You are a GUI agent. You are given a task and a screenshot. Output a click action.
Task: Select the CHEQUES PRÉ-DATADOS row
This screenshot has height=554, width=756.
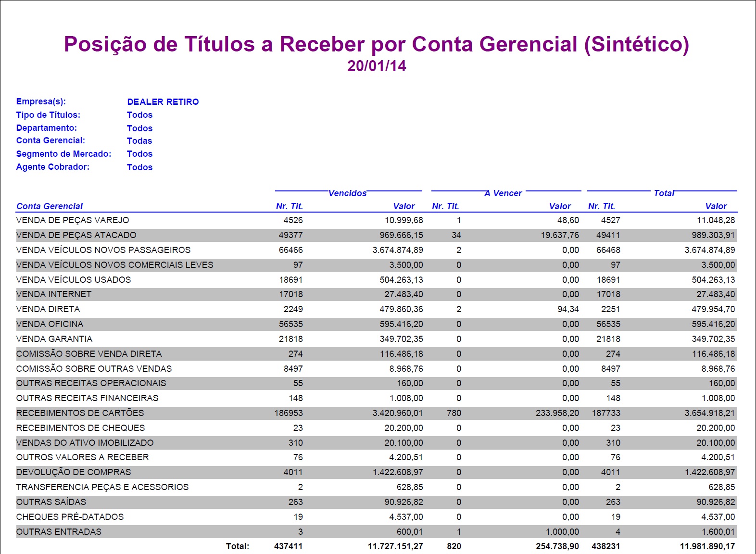click(x=377, y=517)
